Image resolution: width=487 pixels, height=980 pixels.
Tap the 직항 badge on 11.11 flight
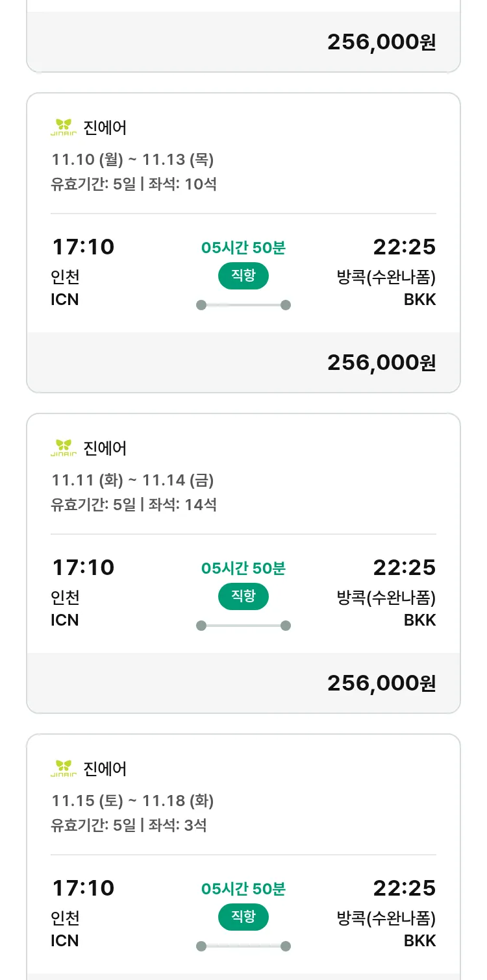(x=243, y=596)
